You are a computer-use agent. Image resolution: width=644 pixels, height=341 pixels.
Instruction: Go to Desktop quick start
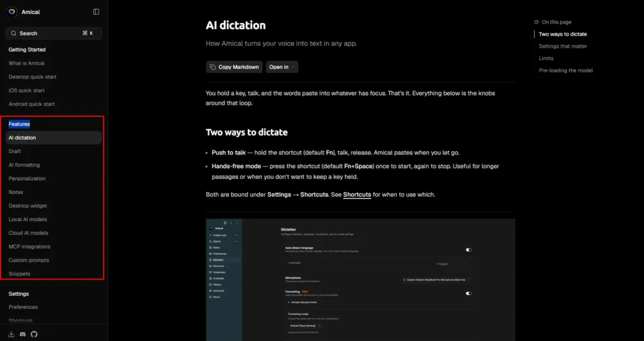point(33,77)
